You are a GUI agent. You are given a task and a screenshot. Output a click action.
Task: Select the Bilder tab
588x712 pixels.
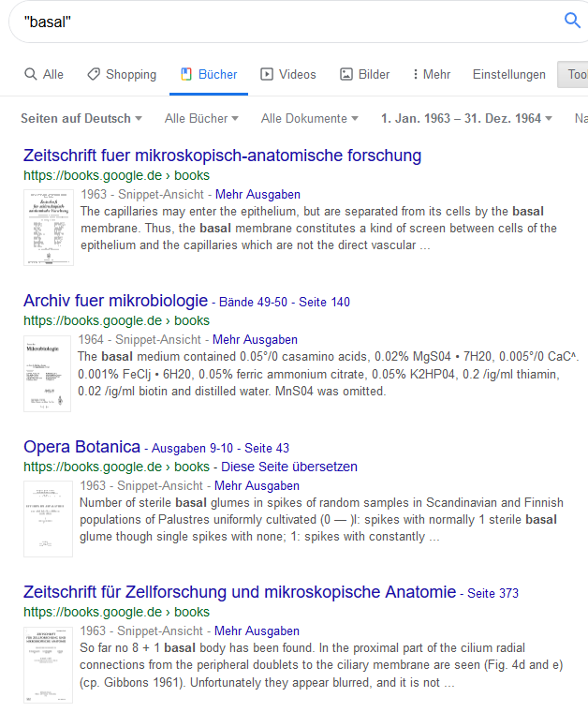pyautogui.click(x=364, y=74)
